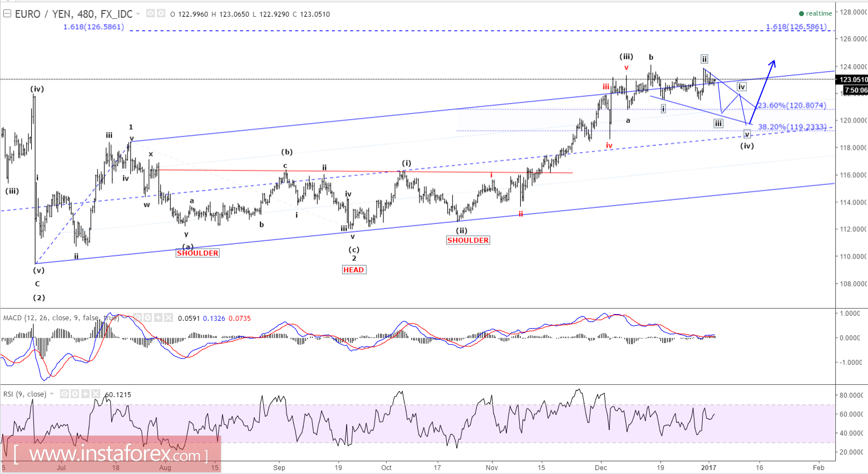The height and width of the screenshot is (474, 868).
Task: Collapse the chart legend with the minus box
Action: (7, 13)
